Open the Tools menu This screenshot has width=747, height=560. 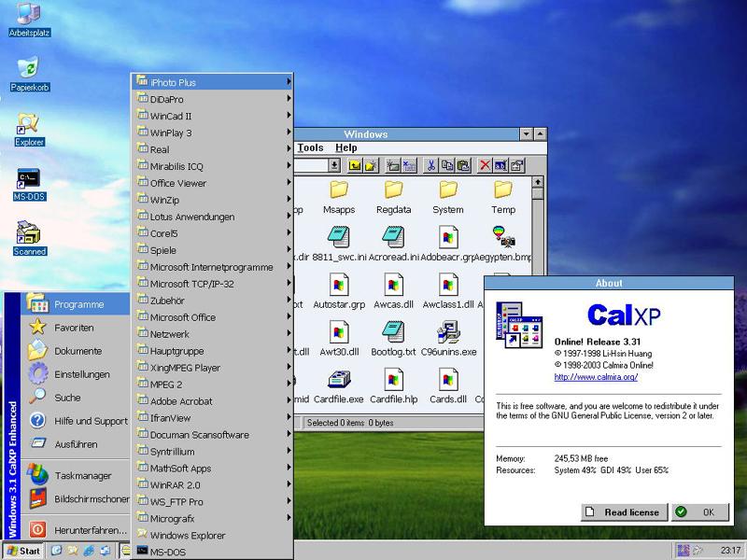point(310,147)
